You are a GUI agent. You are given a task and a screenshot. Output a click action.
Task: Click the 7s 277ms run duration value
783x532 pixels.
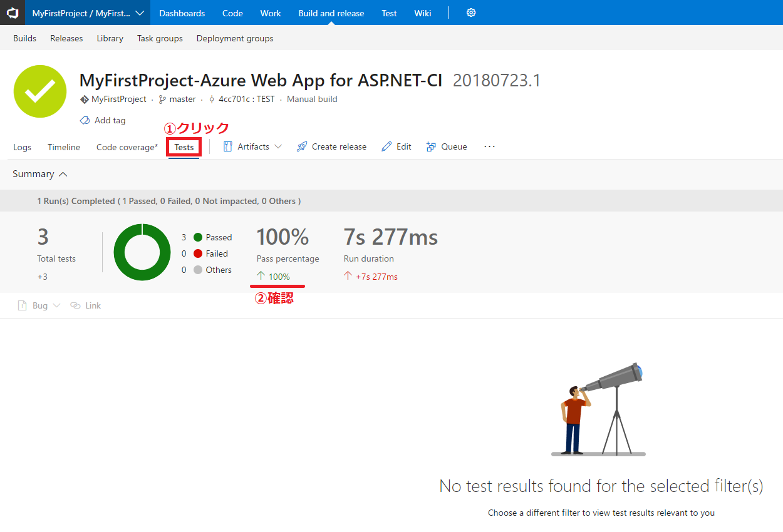[x=391, y=237]
